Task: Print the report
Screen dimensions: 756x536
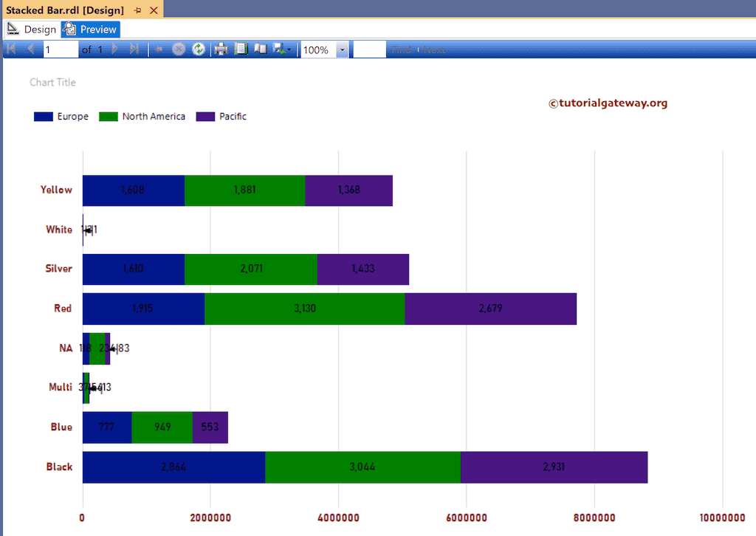Action: 220,49
